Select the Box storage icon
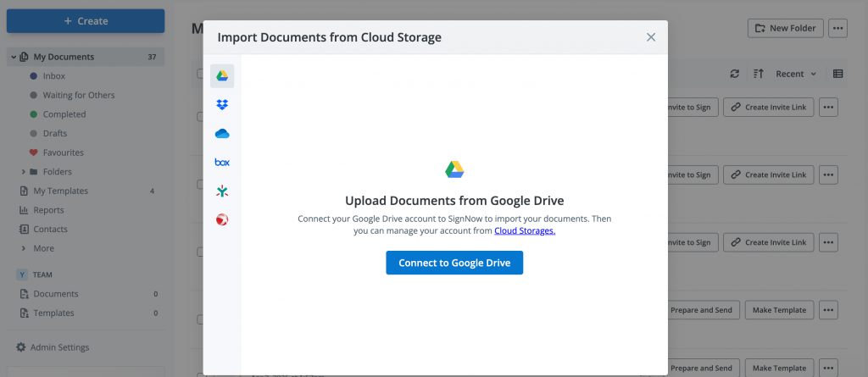The height and width of the screenshot is (377, 868). 222,162
